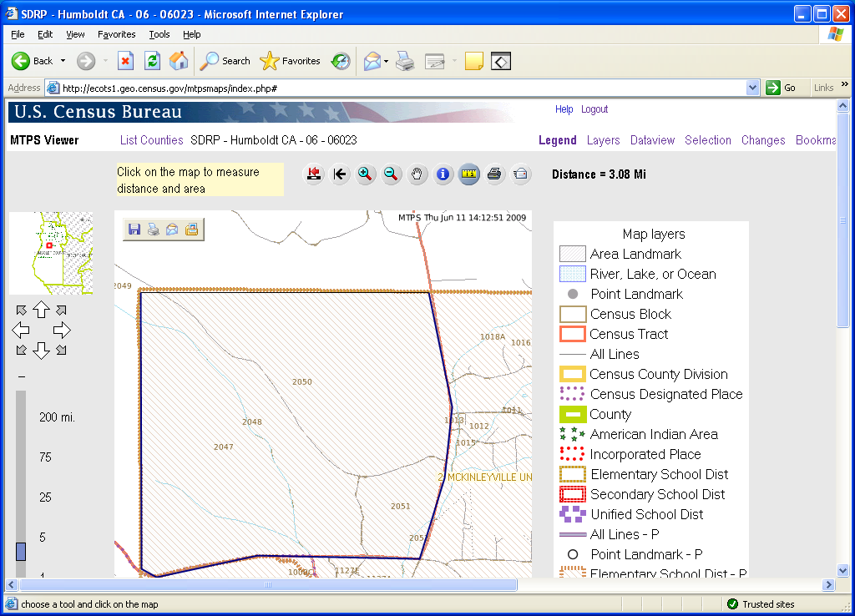The height and width of the screenshot is (616, 855).
Task: Click the overview map thumbnail
Action: tap(50, 253)
